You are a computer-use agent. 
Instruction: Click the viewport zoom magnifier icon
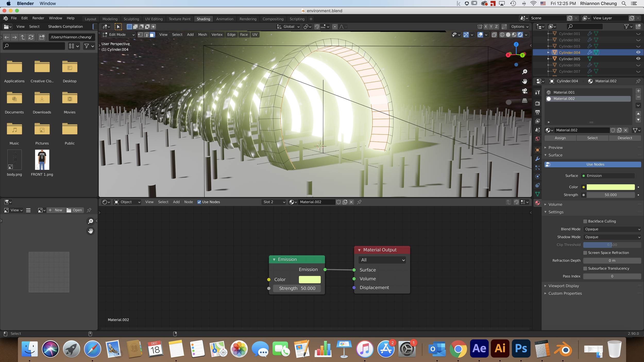[x=524, y=72]
